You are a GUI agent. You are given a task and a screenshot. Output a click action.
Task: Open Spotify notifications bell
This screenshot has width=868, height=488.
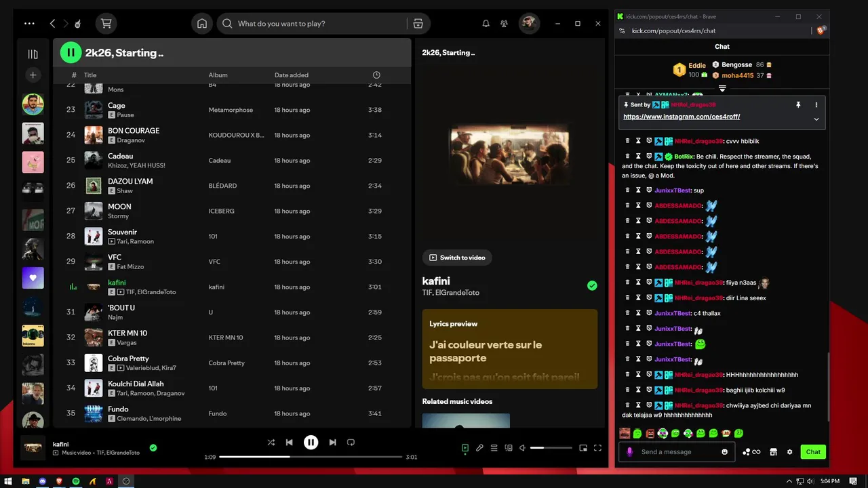[486, 23]
